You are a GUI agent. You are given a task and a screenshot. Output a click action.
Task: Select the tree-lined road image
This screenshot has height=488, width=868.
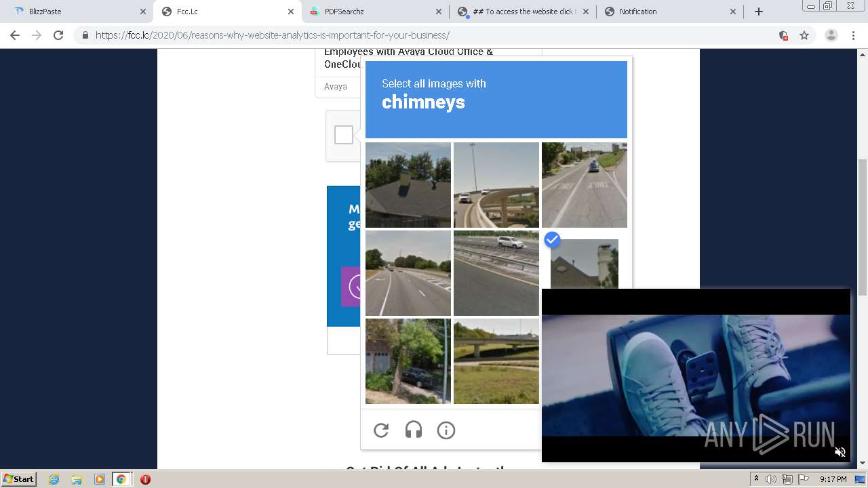click(408, 273)
